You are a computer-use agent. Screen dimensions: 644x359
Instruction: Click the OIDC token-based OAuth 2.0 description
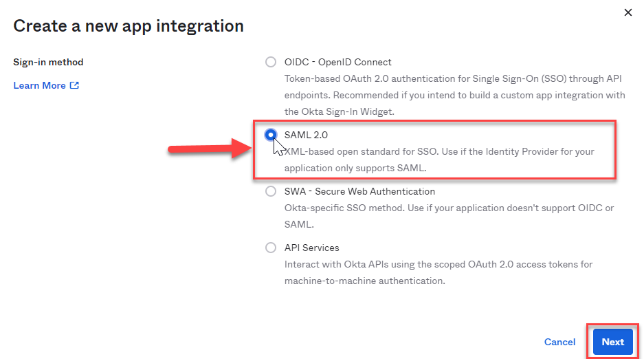click(x=454, y=95)
